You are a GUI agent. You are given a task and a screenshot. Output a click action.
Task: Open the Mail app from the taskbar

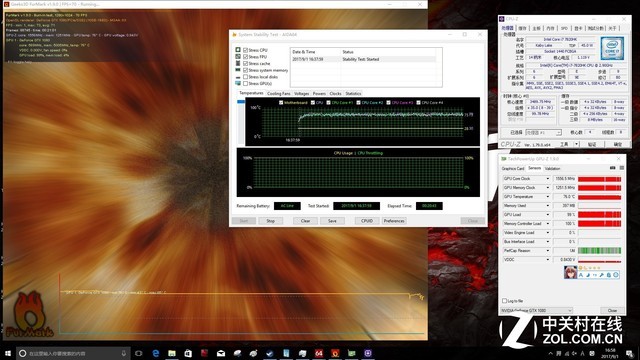[x=221, y=353]
